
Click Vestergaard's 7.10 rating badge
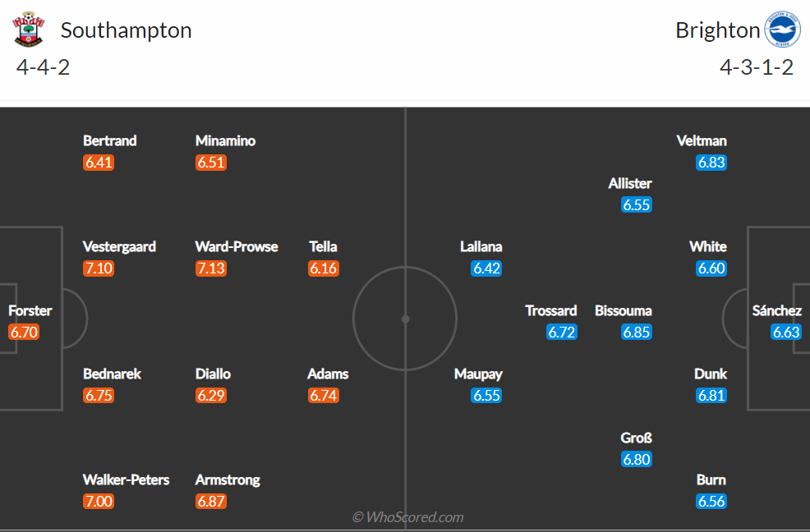(99, 268)
